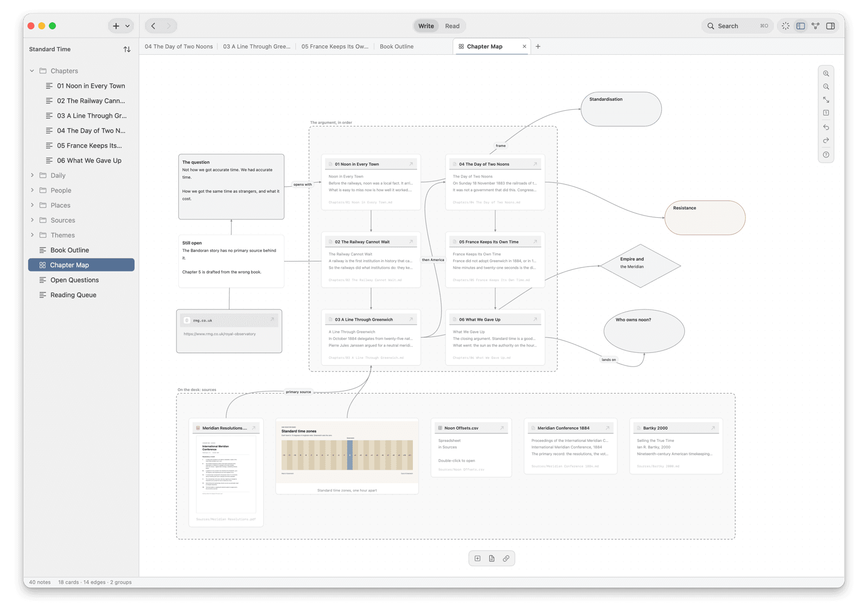Screen dimensions: 868x607
Task: Zoom in on the canvas
Action: 826,73
